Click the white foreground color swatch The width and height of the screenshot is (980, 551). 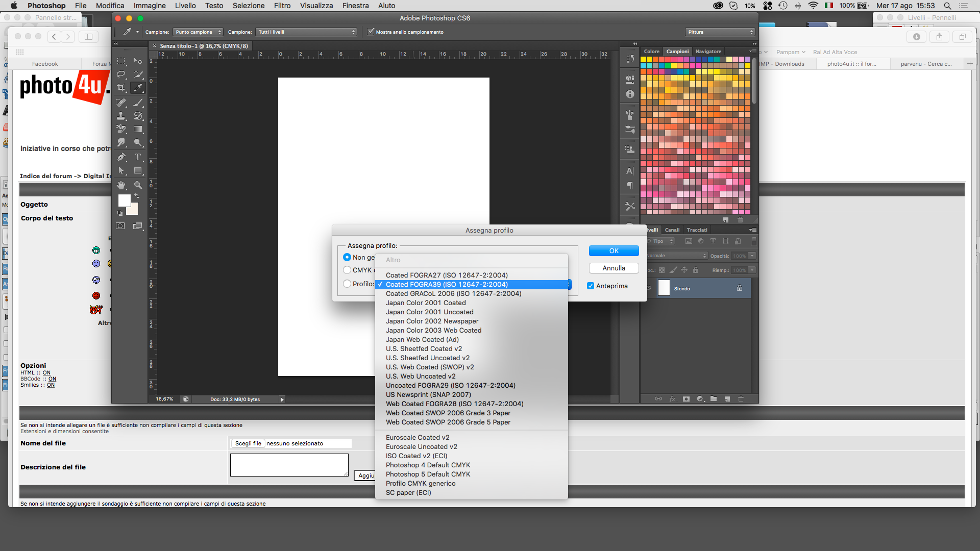coord(124,200)
